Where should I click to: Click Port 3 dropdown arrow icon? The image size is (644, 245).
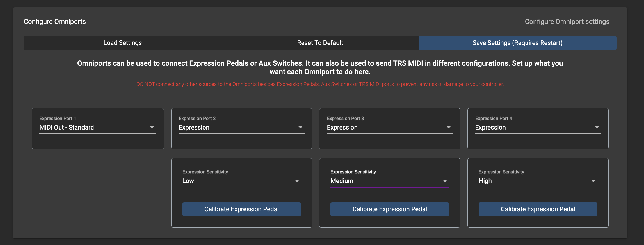click(449, 127)
